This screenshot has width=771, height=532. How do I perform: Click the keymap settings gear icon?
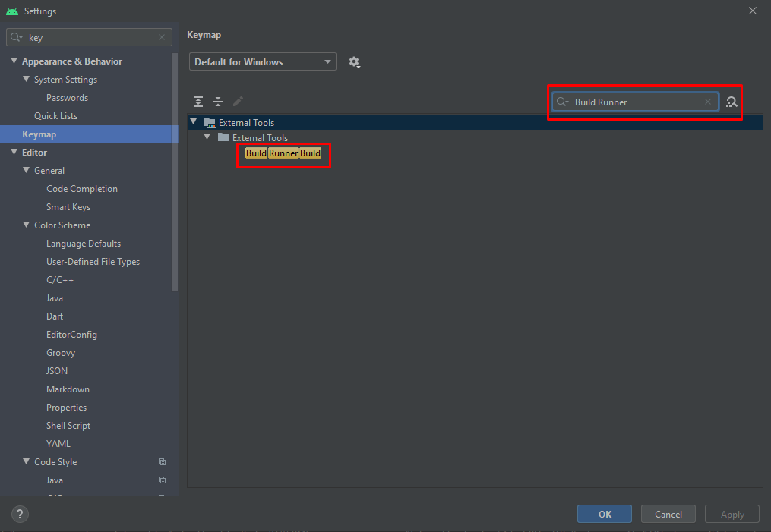coord(354,61)
